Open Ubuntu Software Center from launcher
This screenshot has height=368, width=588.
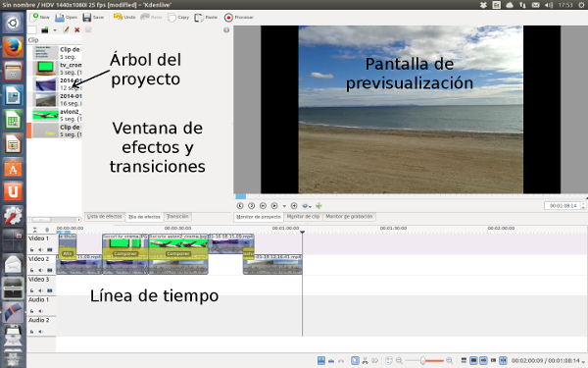(13, 168)
